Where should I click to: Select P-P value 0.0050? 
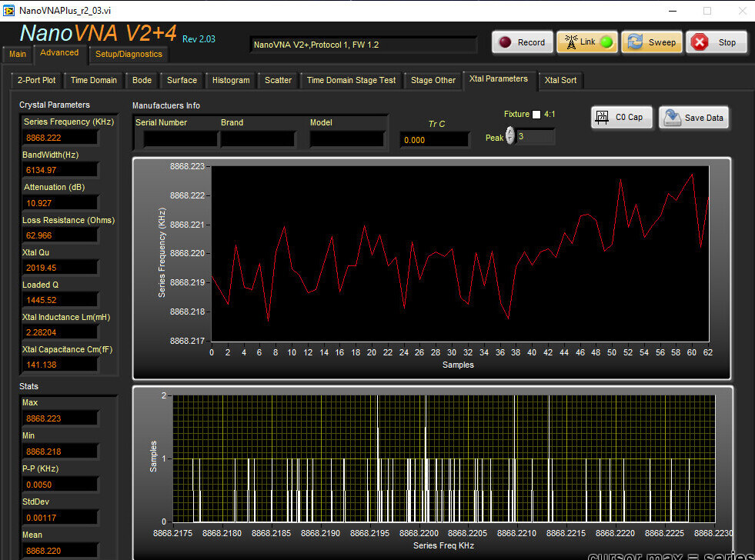coord(61,485)
